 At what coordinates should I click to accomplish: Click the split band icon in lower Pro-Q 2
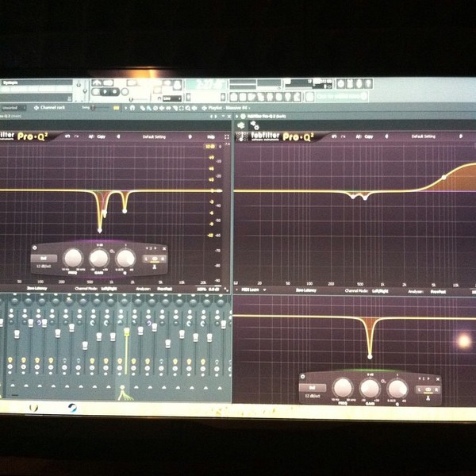(x=428, y=397)
